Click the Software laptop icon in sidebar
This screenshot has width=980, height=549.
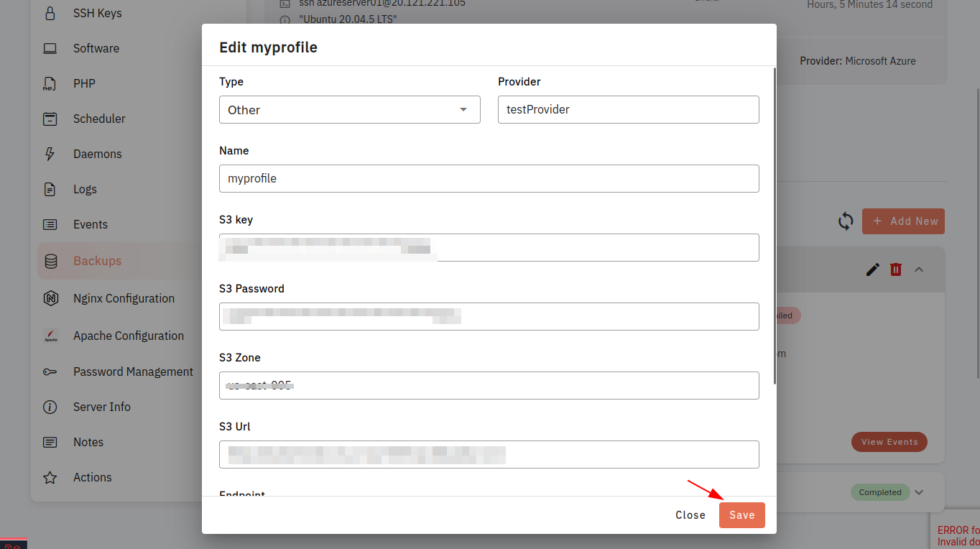[50, 48]
